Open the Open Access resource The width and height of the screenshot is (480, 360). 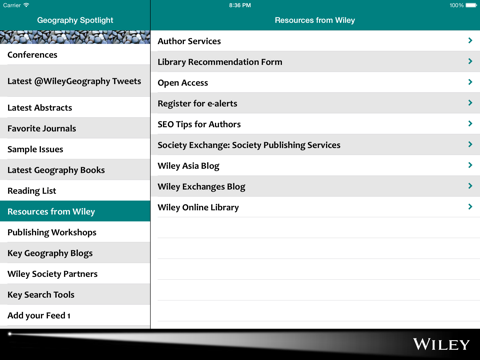pos(316,82)
